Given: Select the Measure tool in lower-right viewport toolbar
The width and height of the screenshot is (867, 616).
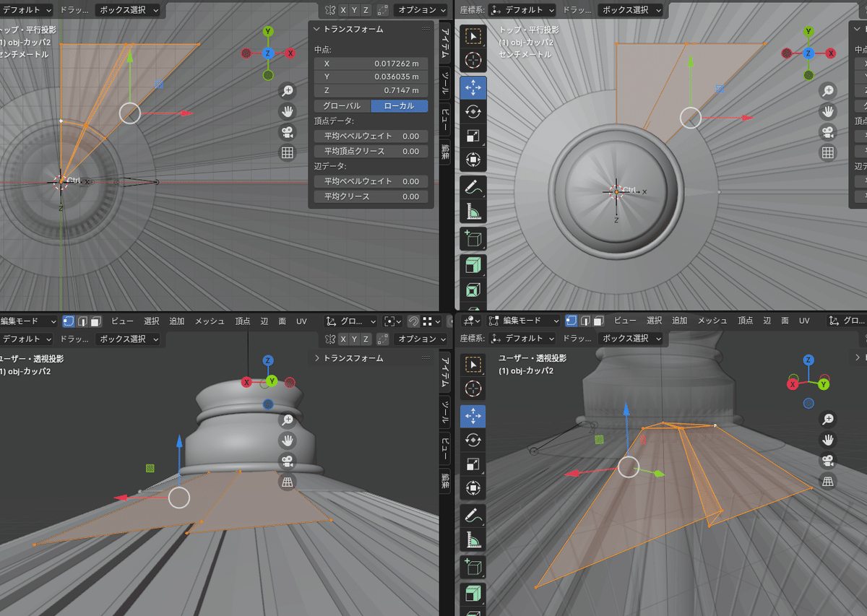Looking at the screenshot, I should pyautogui.click(x=473, y=539).
